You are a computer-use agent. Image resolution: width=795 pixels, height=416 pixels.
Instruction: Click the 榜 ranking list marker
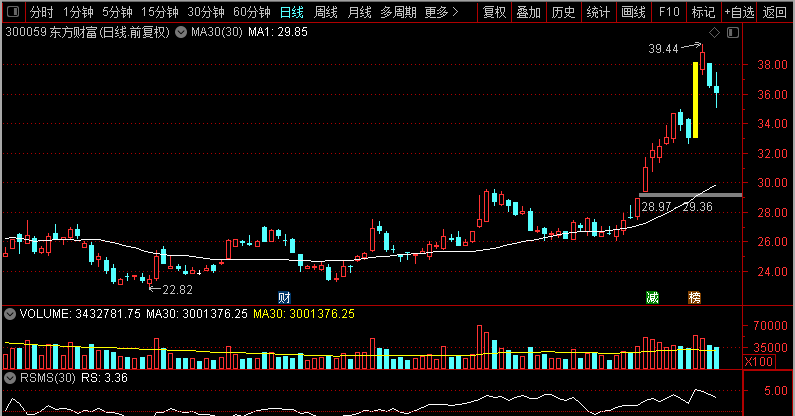click(x=695, y=298)
